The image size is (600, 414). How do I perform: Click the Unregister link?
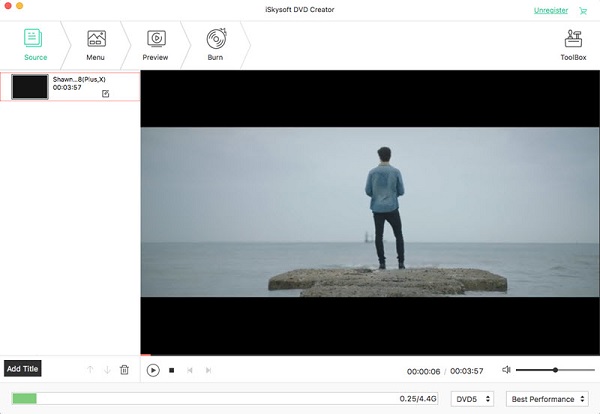click(x=551, y=10)
